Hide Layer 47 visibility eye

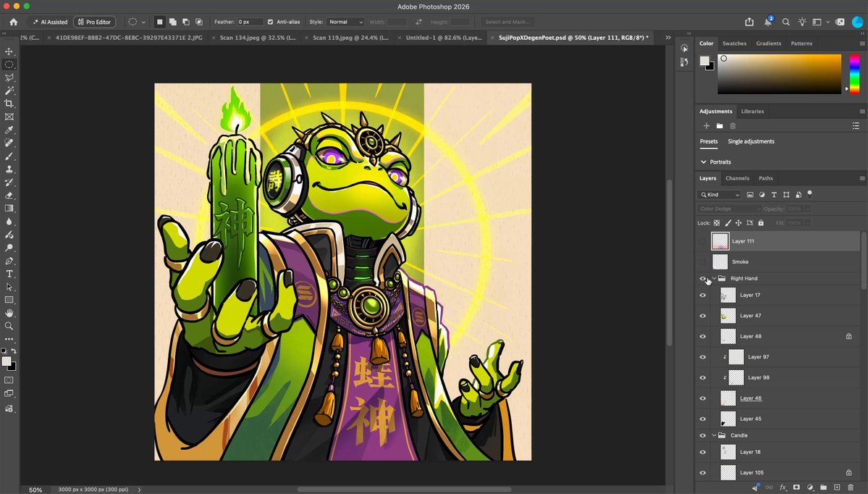point(703,316)
